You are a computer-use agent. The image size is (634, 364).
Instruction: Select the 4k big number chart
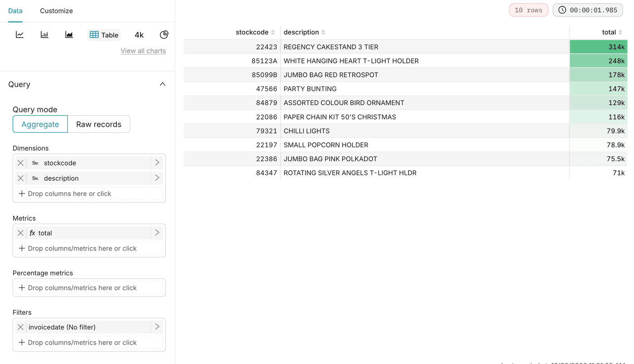(139, 35)
